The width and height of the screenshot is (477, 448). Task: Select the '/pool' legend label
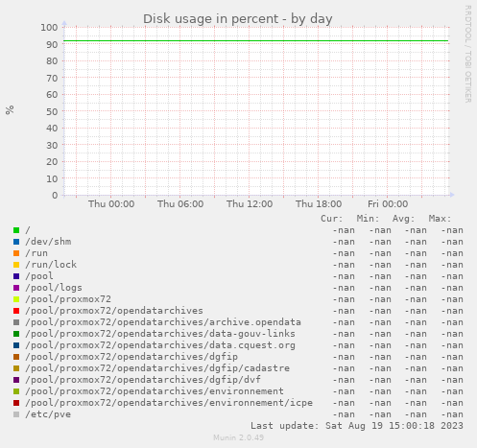pyautogui.click(x=39, y=276)
